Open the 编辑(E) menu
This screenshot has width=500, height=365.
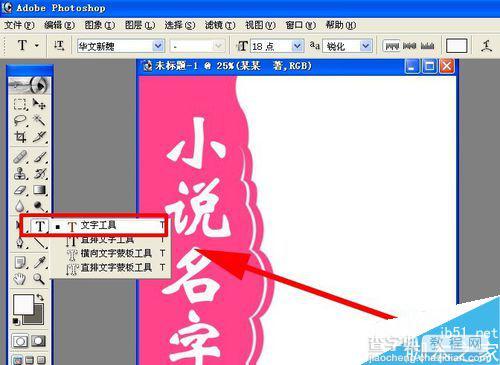(59, 25)
